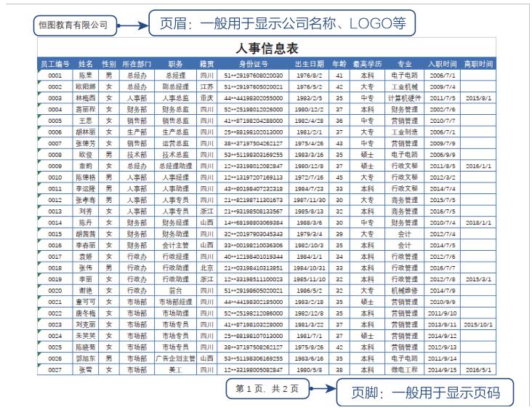Select the job cell '会计主管'
This screenshot has height=410, width=532.
175,246
